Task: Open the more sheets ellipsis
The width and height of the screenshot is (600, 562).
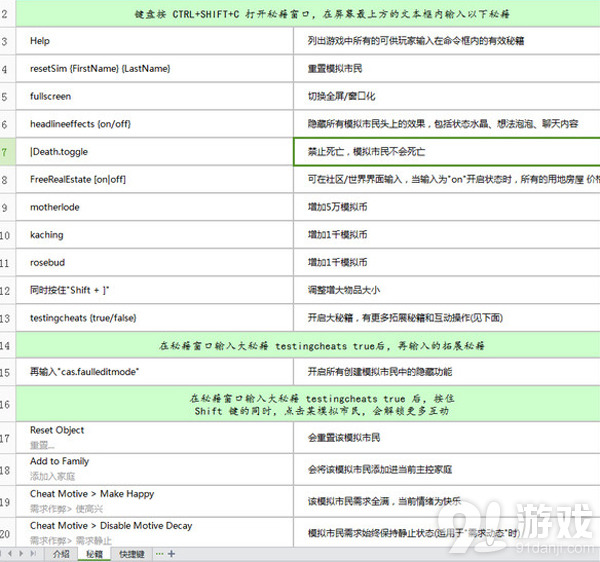Action: coord(160,554)
